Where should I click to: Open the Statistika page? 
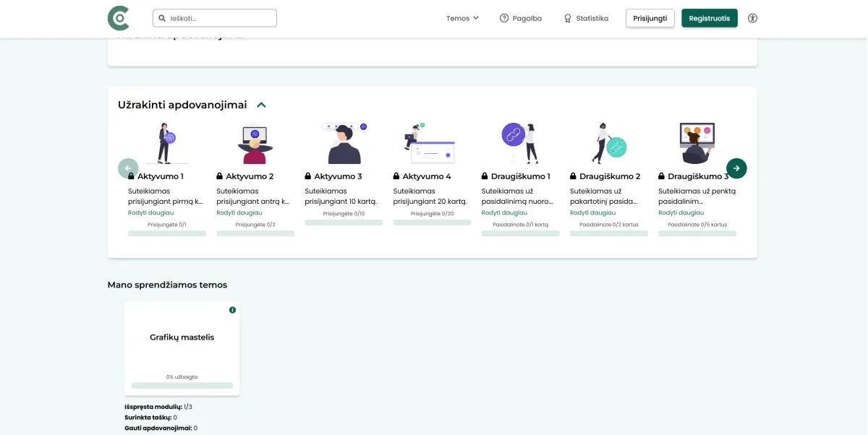click(586, 18)
